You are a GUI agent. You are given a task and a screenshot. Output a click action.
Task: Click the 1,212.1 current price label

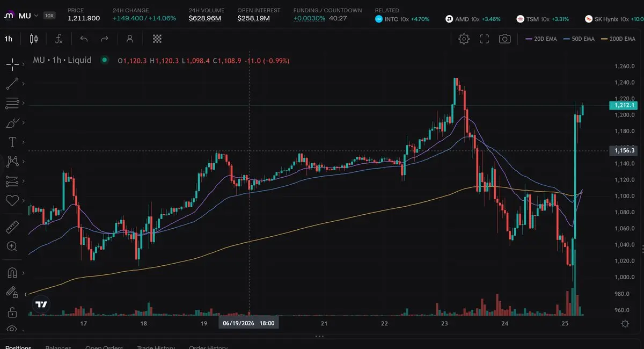(x=623, y=105)
